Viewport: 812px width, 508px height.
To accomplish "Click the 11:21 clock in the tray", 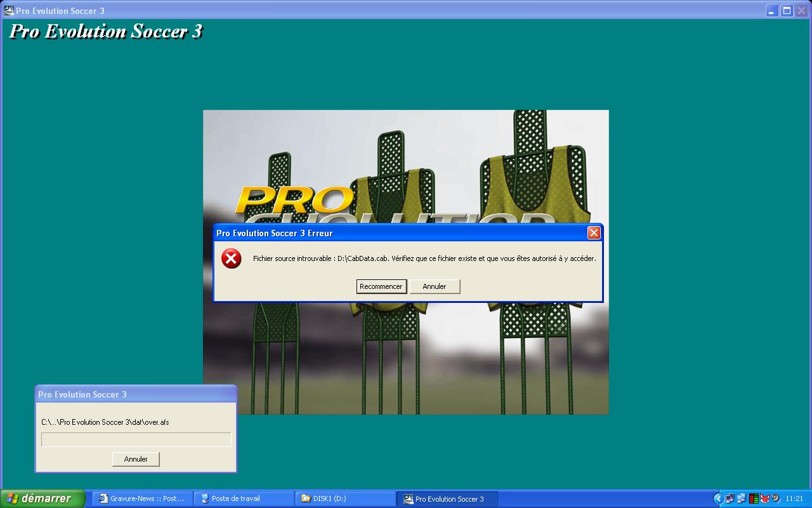I will (794, 499).
